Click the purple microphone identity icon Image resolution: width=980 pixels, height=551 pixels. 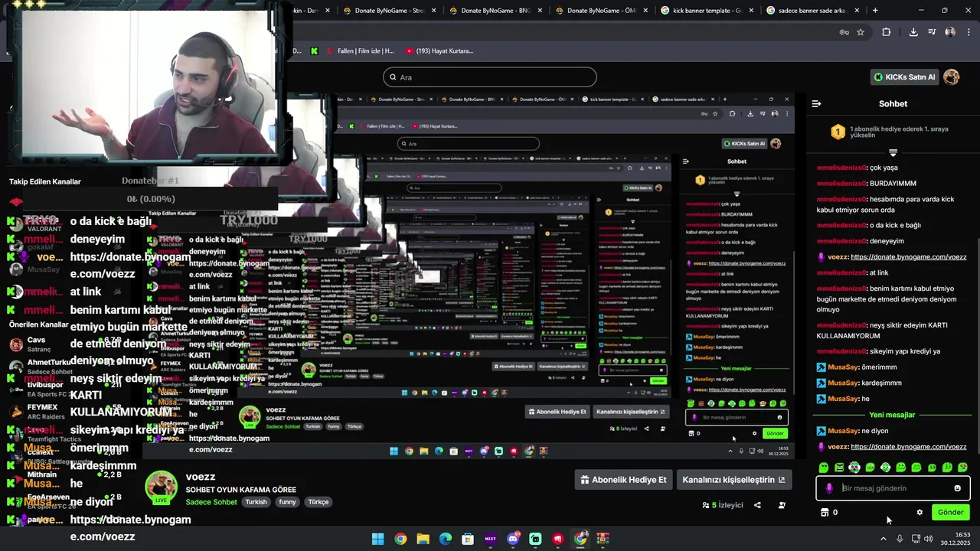click(829, 488)
